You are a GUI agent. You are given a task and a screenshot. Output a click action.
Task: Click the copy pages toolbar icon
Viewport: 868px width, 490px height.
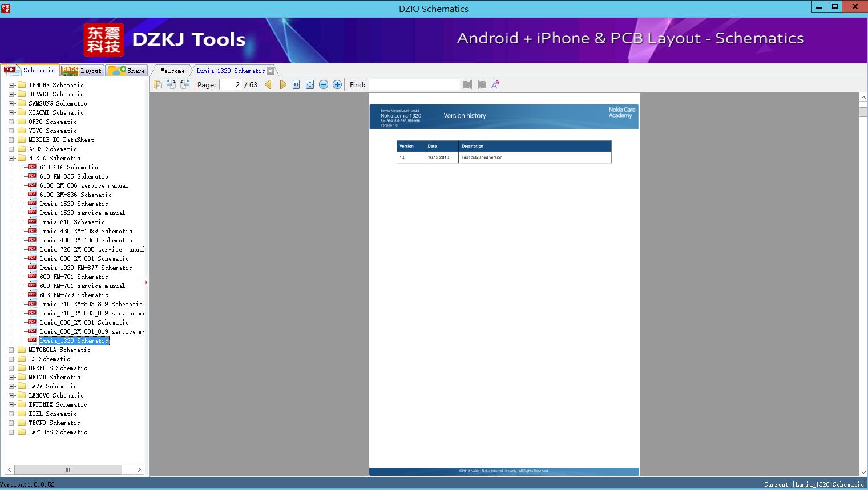pos(158,84)
